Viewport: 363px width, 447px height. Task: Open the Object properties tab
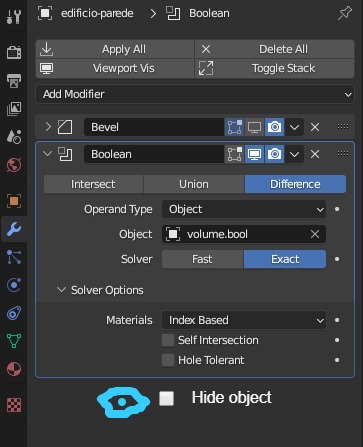pos(14,201)
